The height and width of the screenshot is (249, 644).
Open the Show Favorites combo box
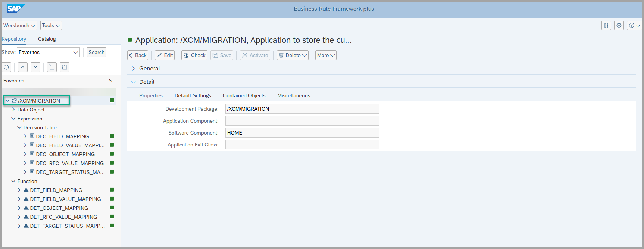(49, 52)
